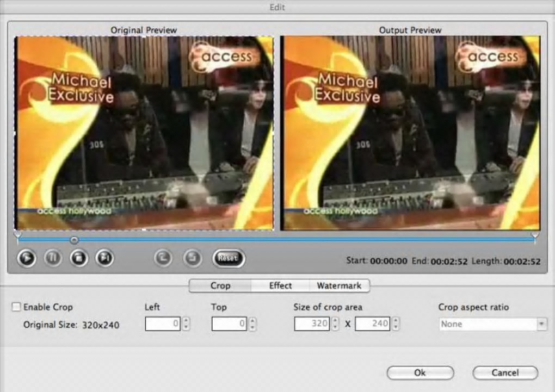Start playback with the Play button
555x392 pixels.
pos(27,258)
